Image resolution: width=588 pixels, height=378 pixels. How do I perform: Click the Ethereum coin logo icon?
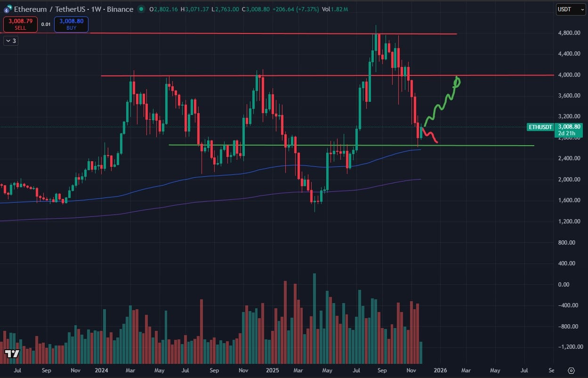pyautogui.click(x=7, y=9)
